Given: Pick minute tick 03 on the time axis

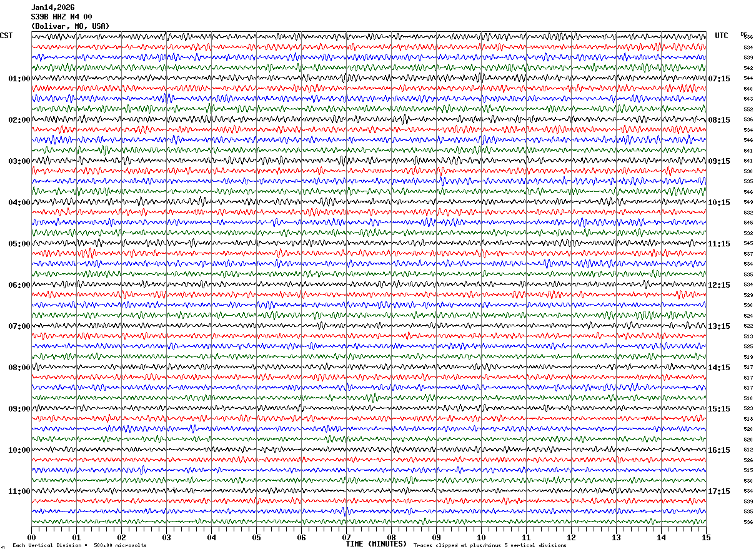Looking at the screenshot, I should [166, 537].
